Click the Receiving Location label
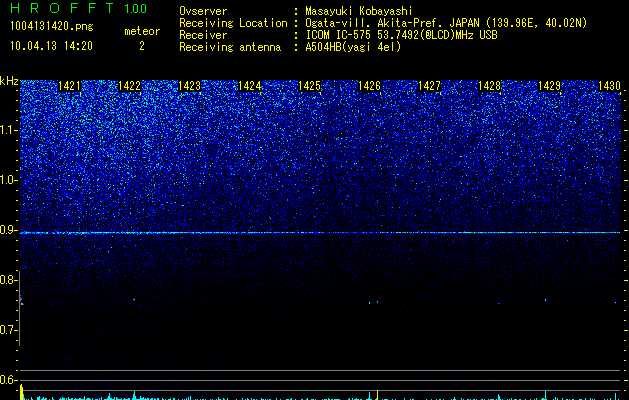This screenshot has height=400, width=629. point(233,24)
